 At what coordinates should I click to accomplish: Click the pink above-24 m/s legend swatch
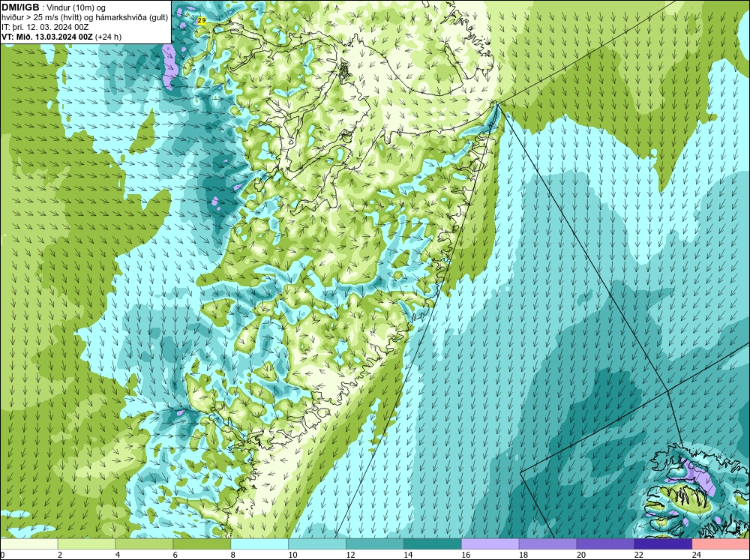pos(721,544)
